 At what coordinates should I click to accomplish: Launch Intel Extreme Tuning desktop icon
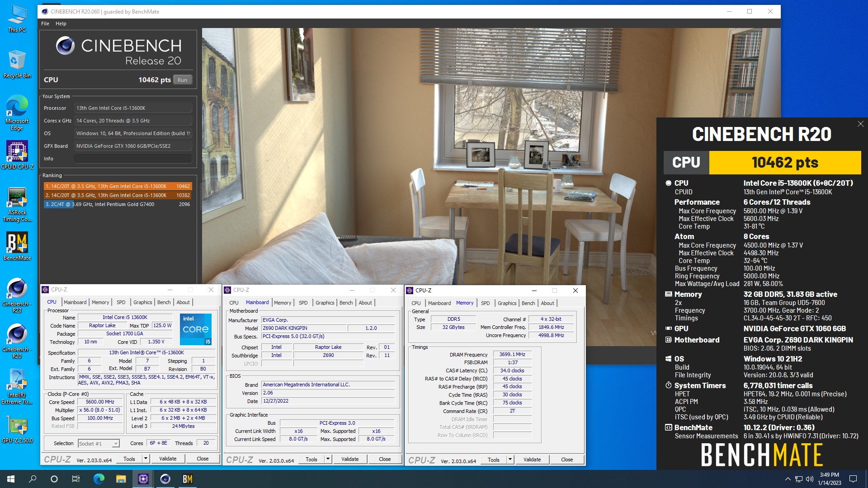(x=17, y=387)
